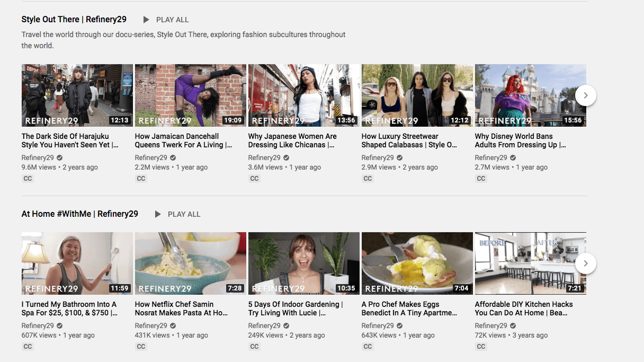Click title 'How Luxury Streetwear Shaped Calabasas'
Viewport: 644px width, 362px height.
[x=409, y=140]
